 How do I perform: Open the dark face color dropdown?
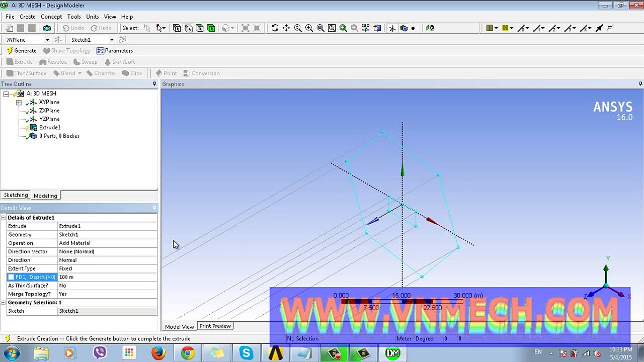tap(492, 28)
